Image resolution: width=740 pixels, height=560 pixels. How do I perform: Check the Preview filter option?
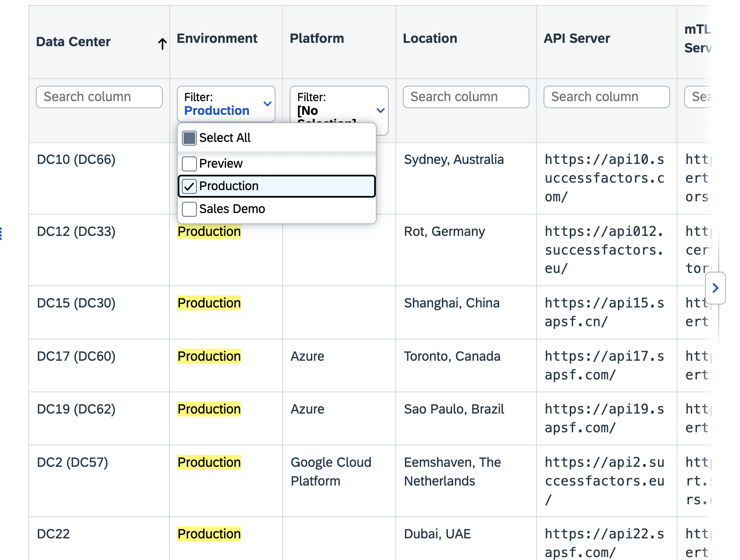click(189, 164)
